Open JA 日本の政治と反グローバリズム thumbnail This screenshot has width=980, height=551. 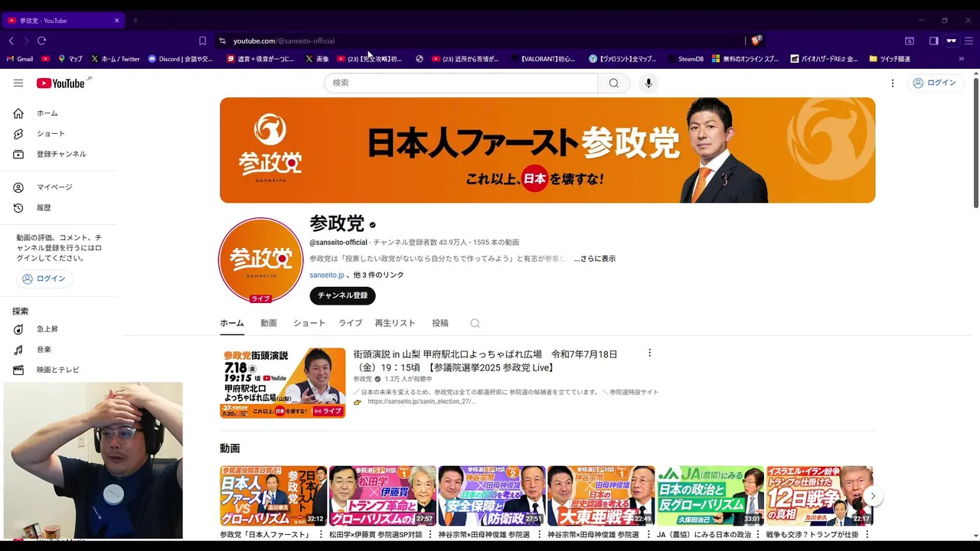pos(710,496)
